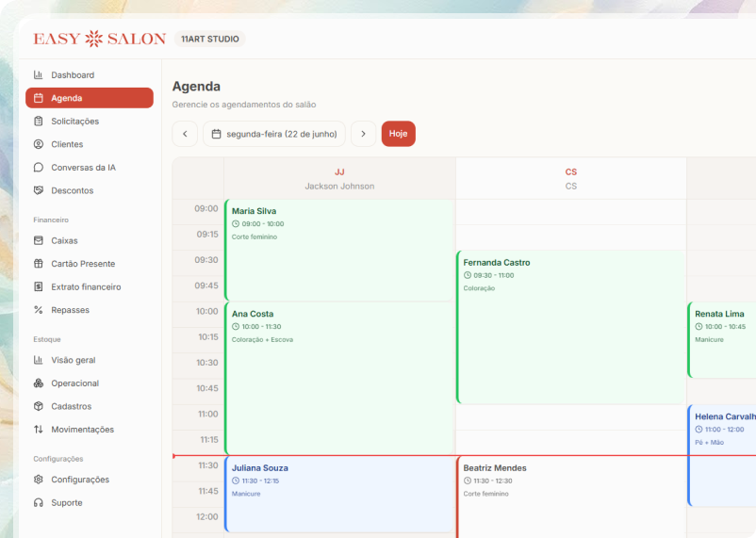The image size is (756, 538).
Task: Click the Repasses percent icon
Action: click(38, 310)
